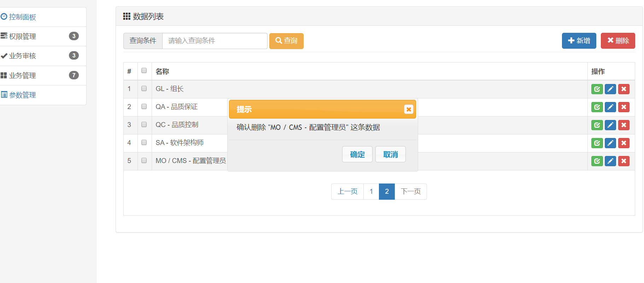Check the box for MO / CMS - 配置管理员
The width and height of the screenshot is (644, 283).
pyautogui.click(x=144, y=161)
